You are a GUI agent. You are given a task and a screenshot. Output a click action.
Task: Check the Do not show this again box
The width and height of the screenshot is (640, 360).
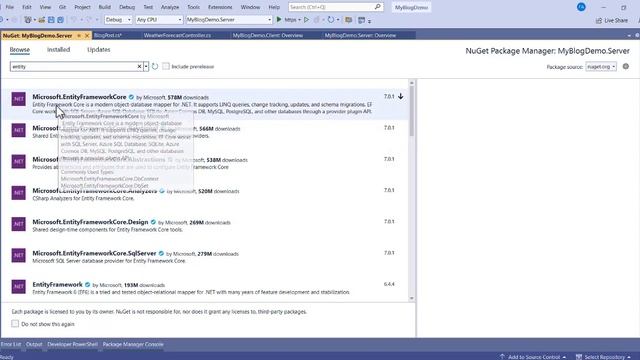pyautogui.click(x=15, y=324)
